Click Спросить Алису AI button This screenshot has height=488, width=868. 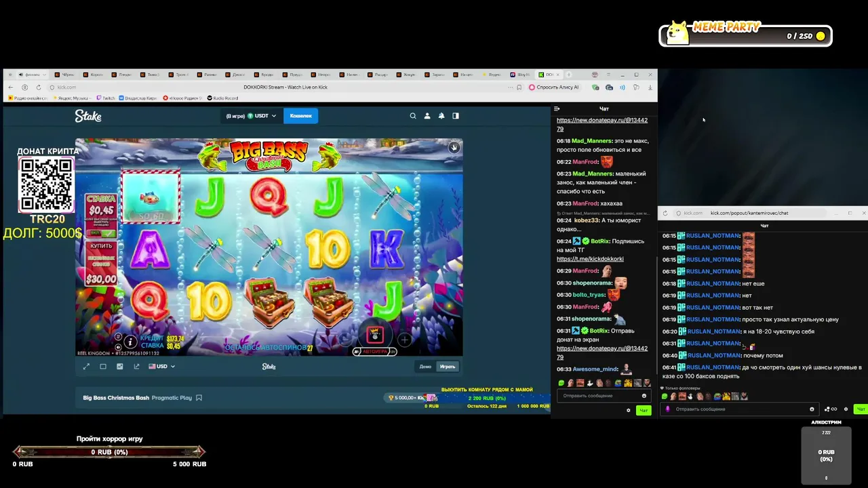[555, 87]
